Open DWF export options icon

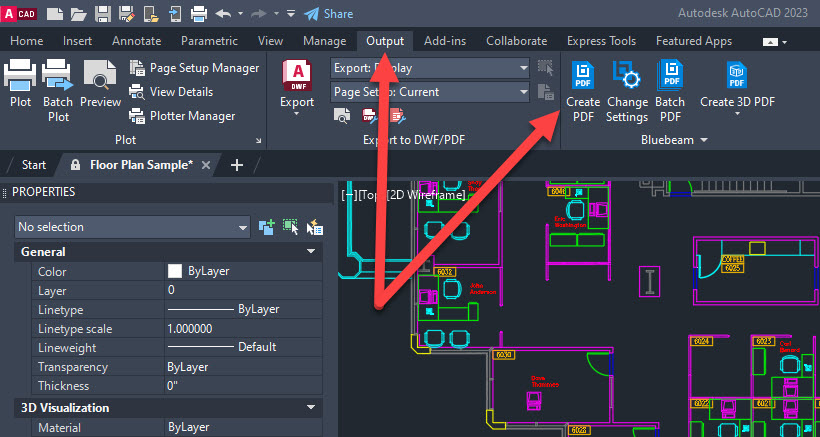(370, 115)
